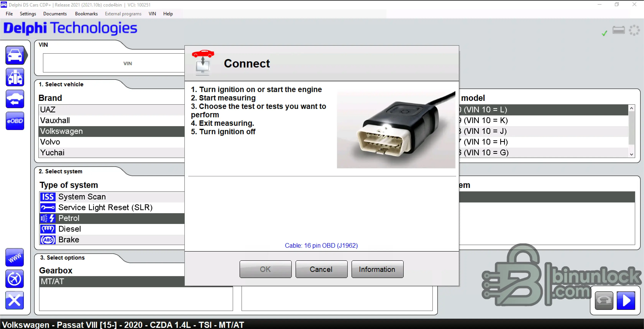Viewport: 644px width, 329px height.
Task: Click the blue X exit sidebar icon
Action: 15,300
